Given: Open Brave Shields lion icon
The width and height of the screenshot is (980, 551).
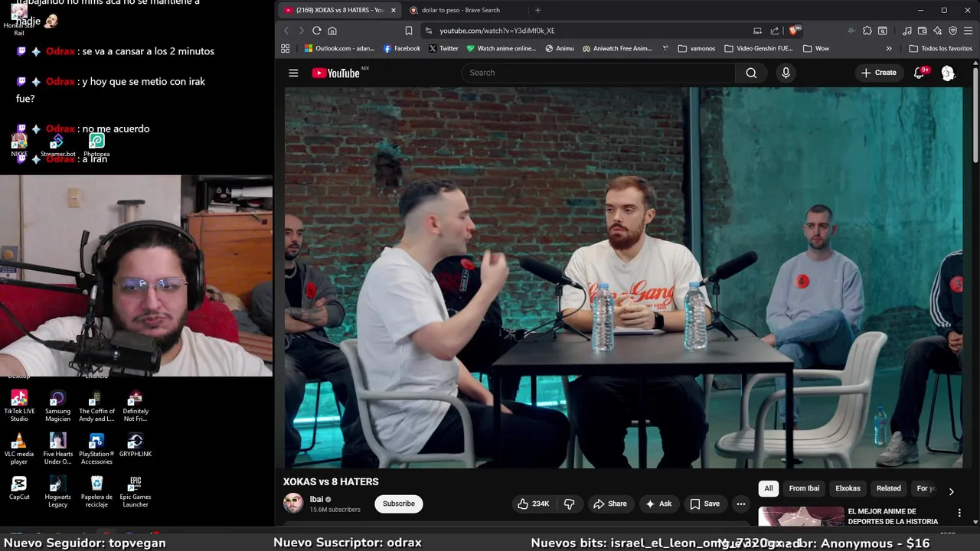Looking at the screenshot, I should tap(794, 31).
